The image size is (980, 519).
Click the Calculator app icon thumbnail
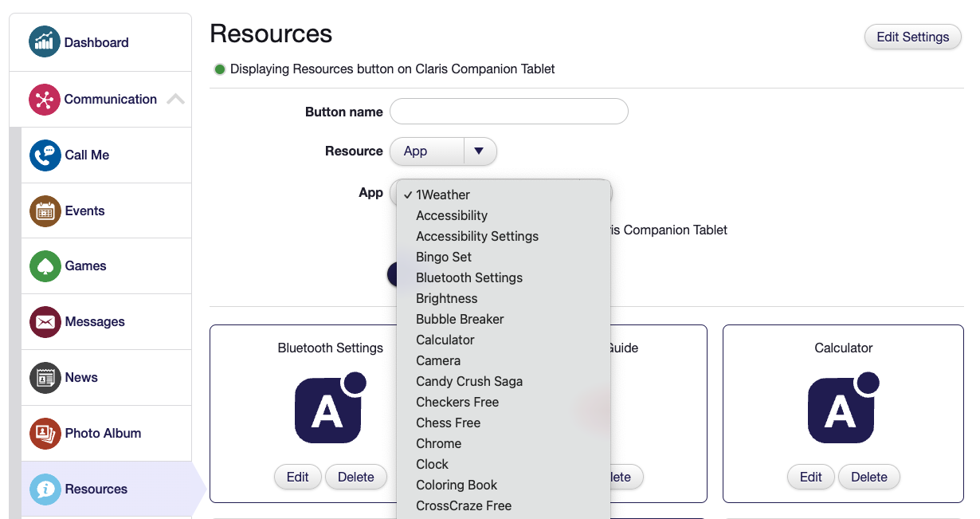[843, 408]
